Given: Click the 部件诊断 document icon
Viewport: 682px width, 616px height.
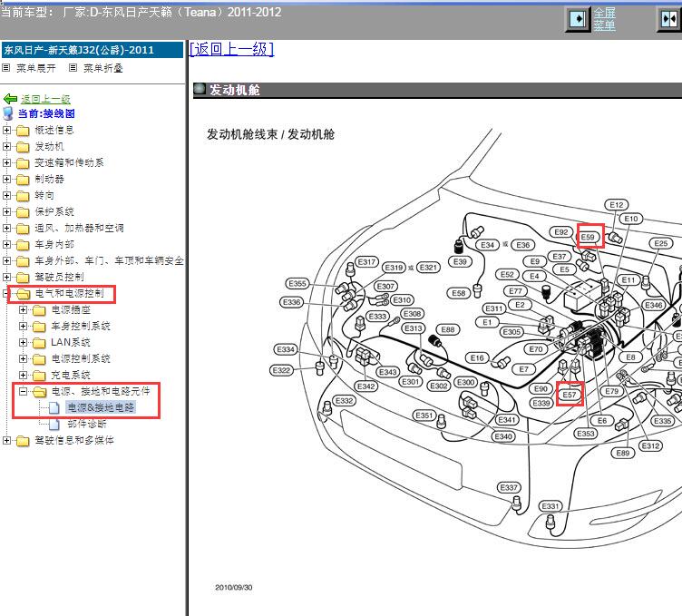Looking at the screenshot, I should coord(54,424).
